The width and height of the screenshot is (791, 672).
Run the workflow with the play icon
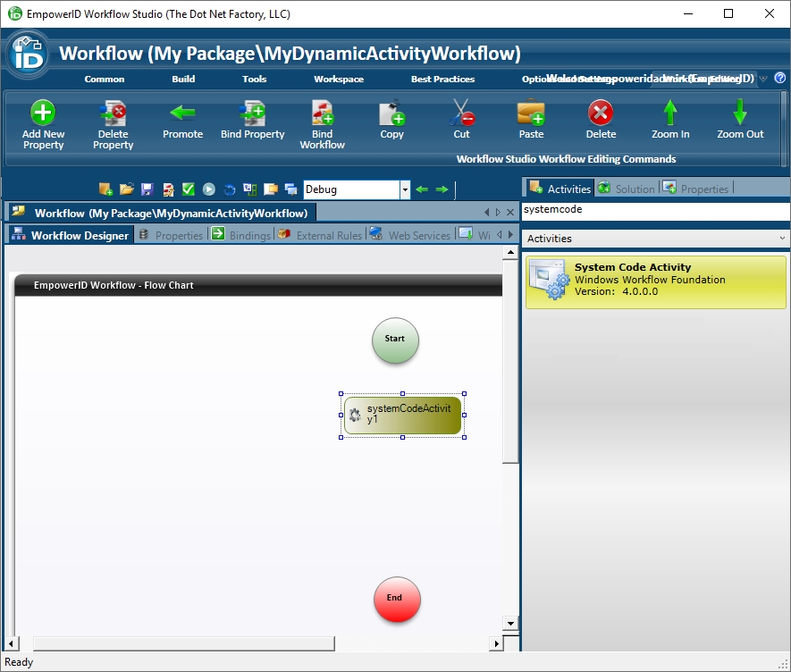click(208, 189)
